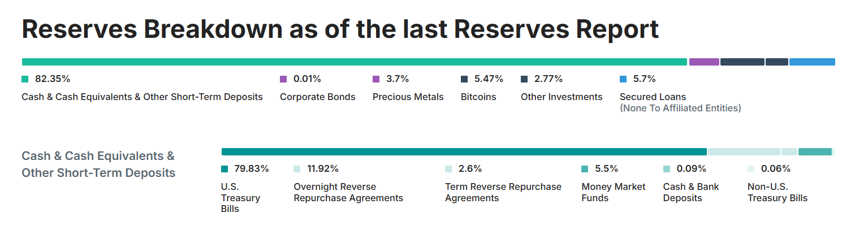Click the "None To Affiliated Entities" note
868x243 pixels.
680,108
